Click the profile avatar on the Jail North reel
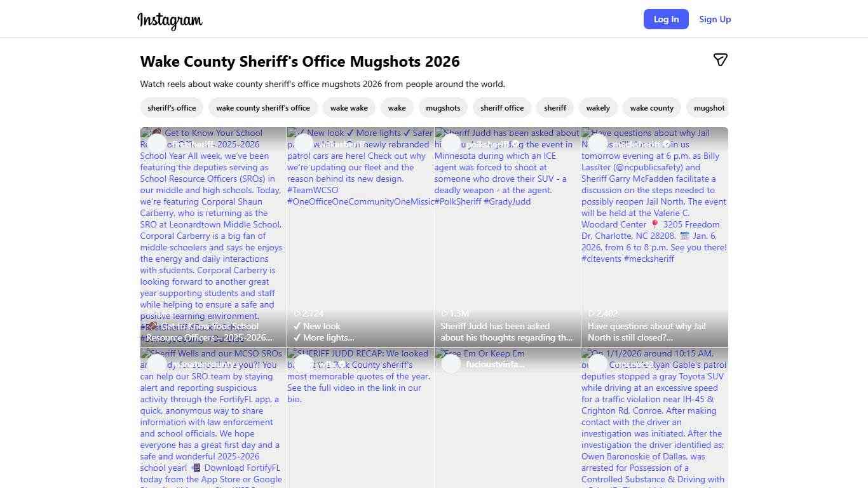The width and height of the screenshot is (868, 488). pos(598,143)
